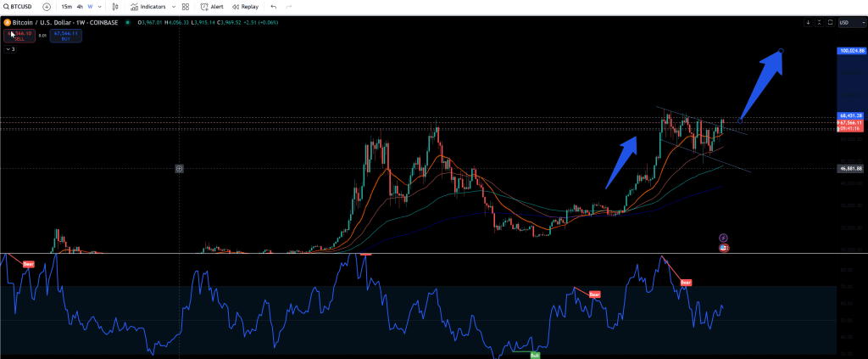Screen dimensions: 868x359
Task: Switch to the 15m timeframe
Action: click(x=66, y=7)
